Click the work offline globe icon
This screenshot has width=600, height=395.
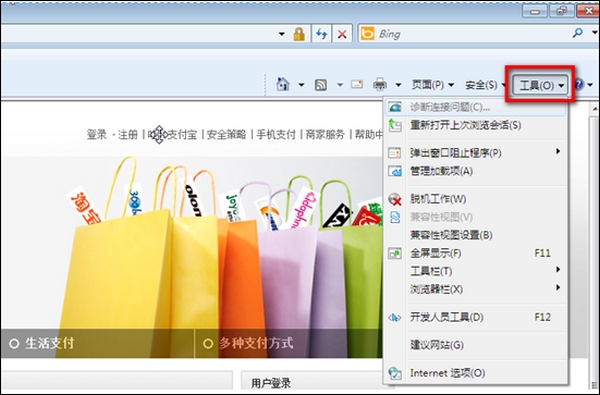395,199
